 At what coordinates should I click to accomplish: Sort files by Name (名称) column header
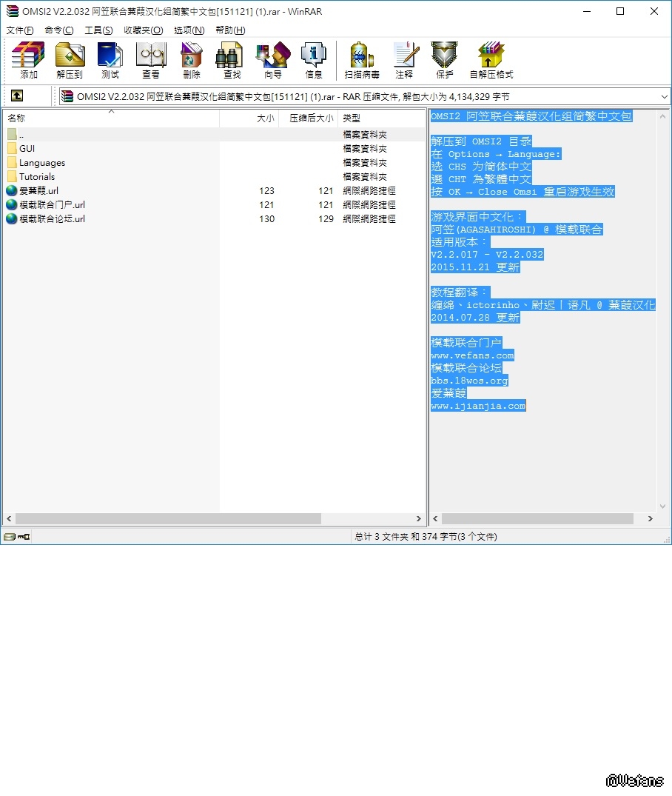click(111, 118)
